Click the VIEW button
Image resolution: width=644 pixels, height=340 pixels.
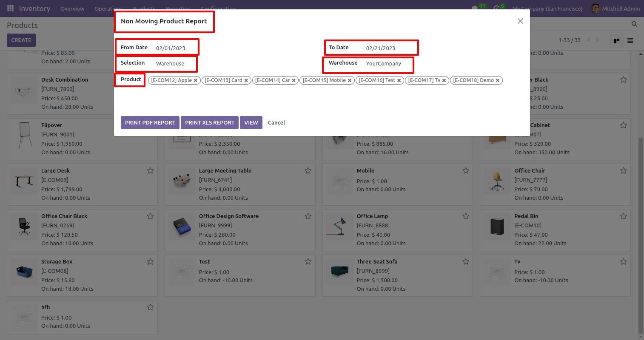coord(251,122)
